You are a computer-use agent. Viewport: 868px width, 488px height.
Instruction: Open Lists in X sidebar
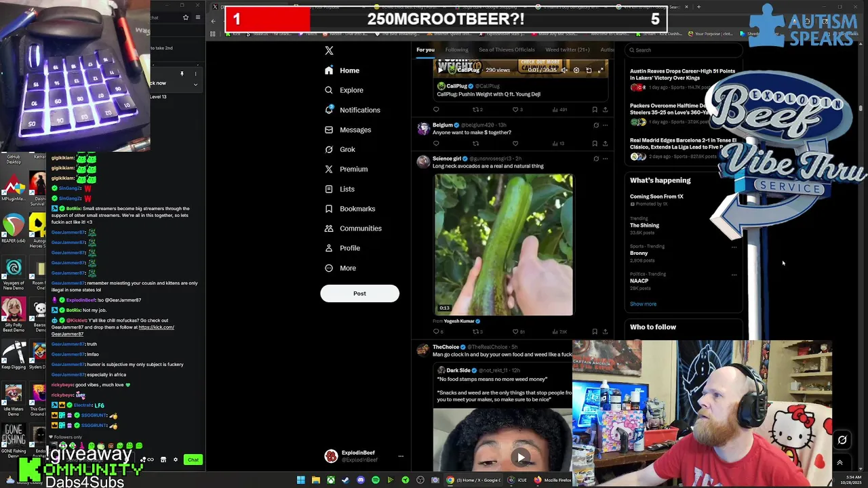tap(340, 189)
